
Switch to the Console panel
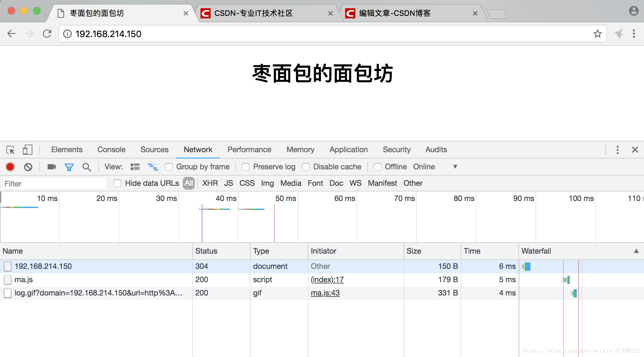tap(111, 150)
